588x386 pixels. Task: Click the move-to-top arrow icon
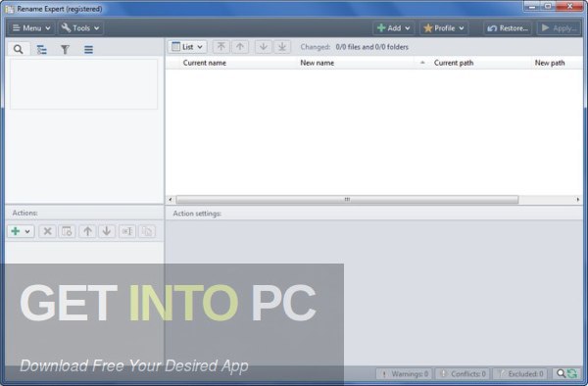tap(220, 47)
